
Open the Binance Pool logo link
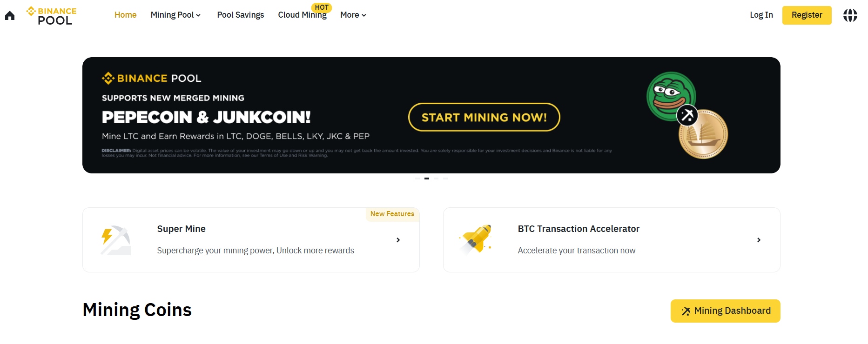pos(52,16)
